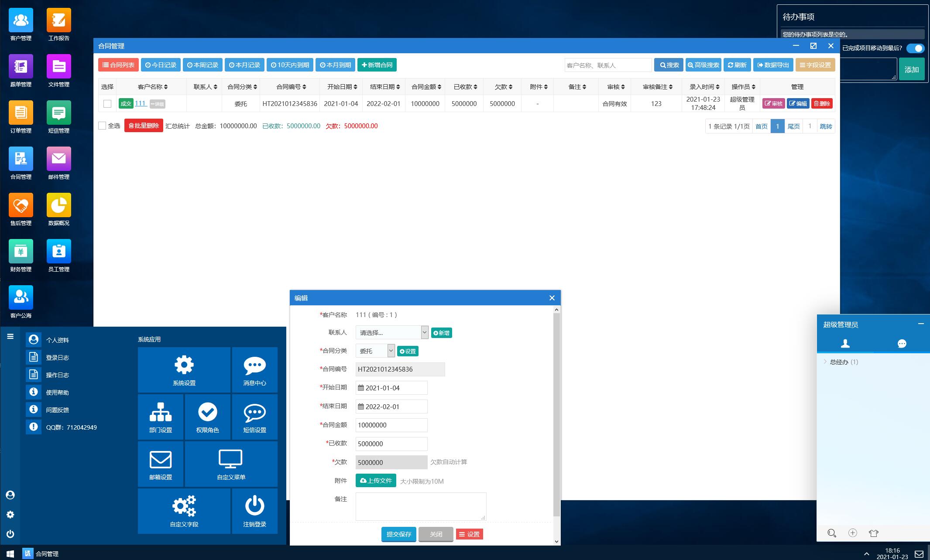Image resolution: width=930 pixels, height=560 pixels.
Task: Click 数据导出 button
Action: 773,65
